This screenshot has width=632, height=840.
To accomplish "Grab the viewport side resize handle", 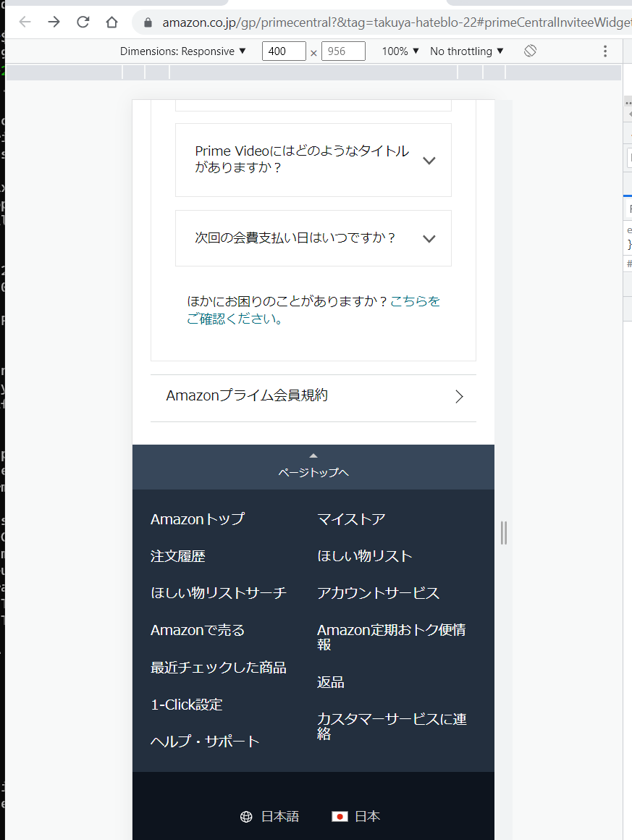I will click(503, 532).
